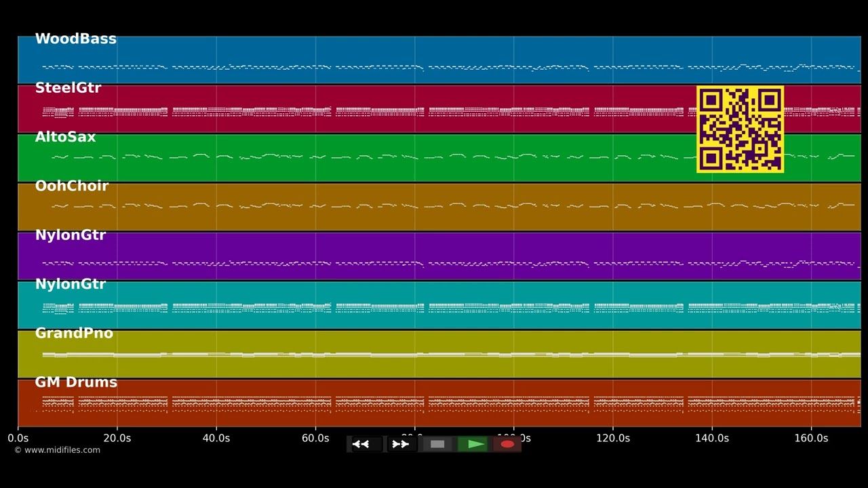
Task: Click the QR code image
Action: (740, 129)
